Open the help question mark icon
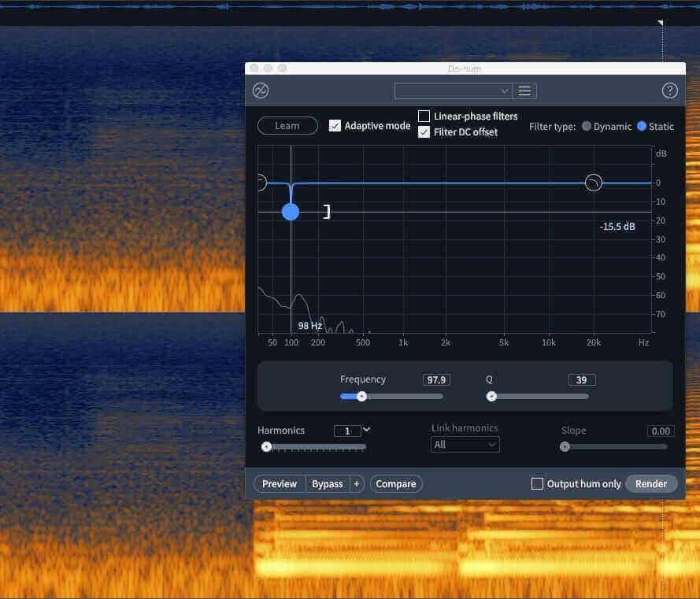Image resolution: width=700 pixels, height=599 pixels. coord(669,91)
